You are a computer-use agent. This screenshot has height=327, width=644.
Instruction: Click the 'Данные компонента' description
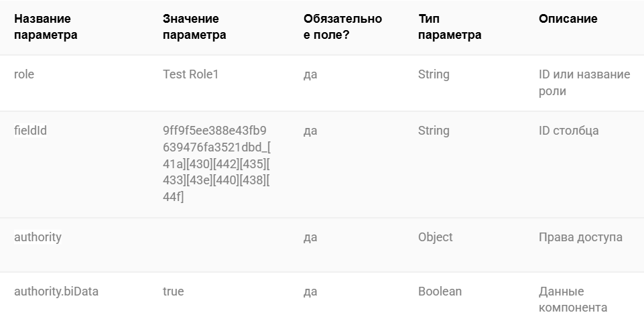coord(573,300)
